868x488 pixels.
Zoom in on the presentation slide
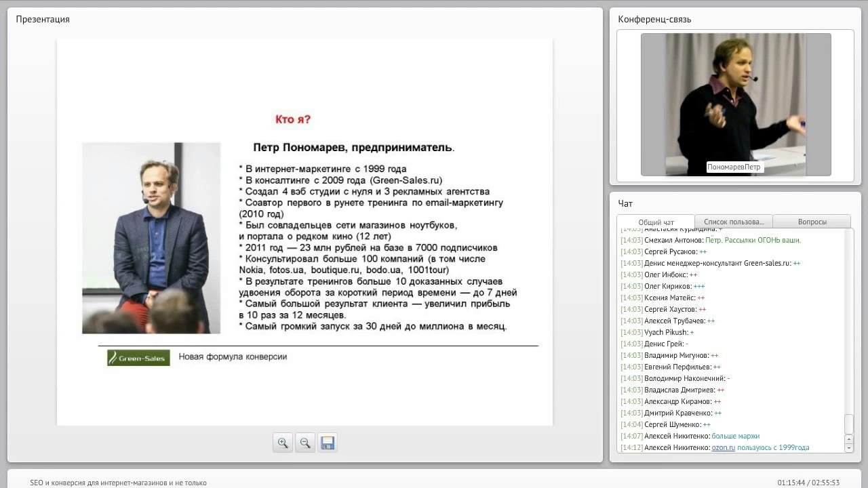click(283, 443)
